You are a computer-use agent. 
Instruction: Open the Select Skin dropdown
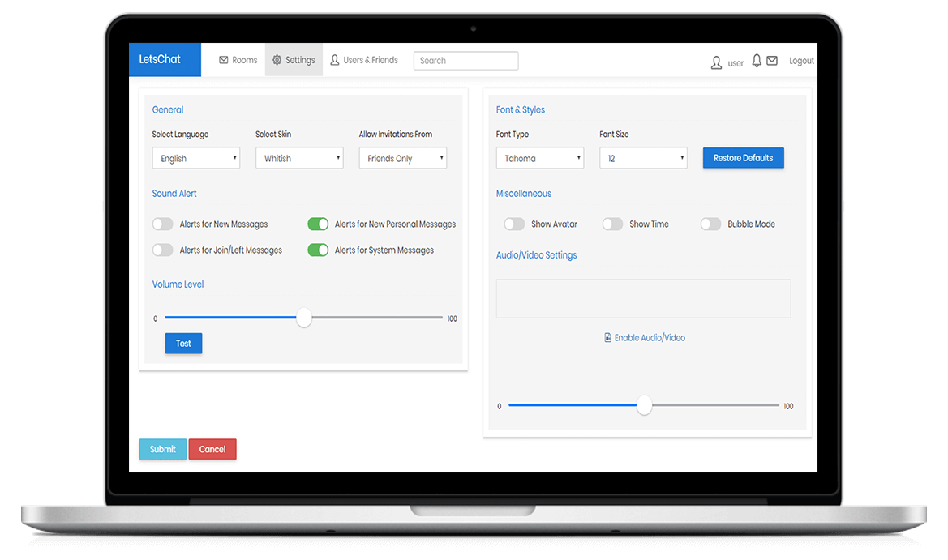299,158
